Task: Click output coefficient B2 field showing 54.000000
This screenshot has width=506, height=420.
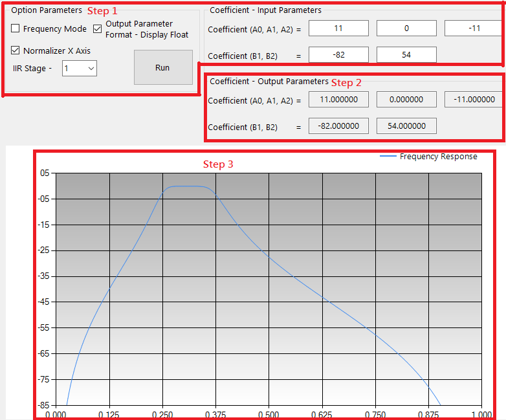Action: [x=406, y=126]
